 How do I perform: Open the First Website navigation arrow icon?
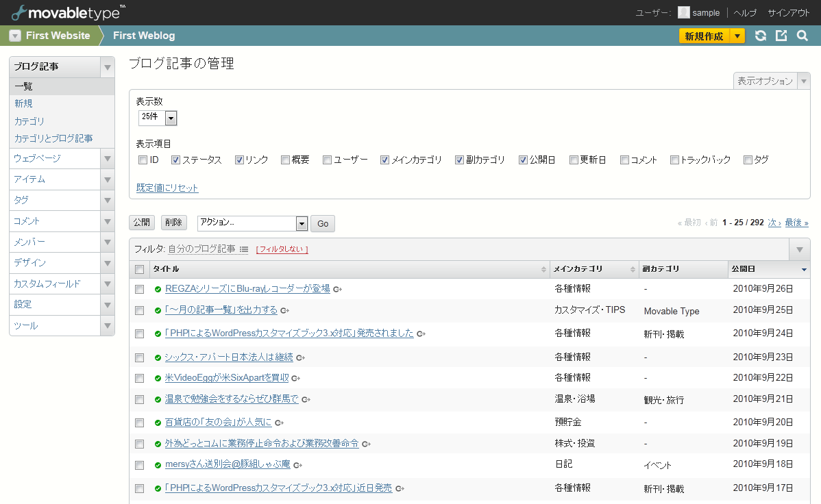[x=15, y=36]
